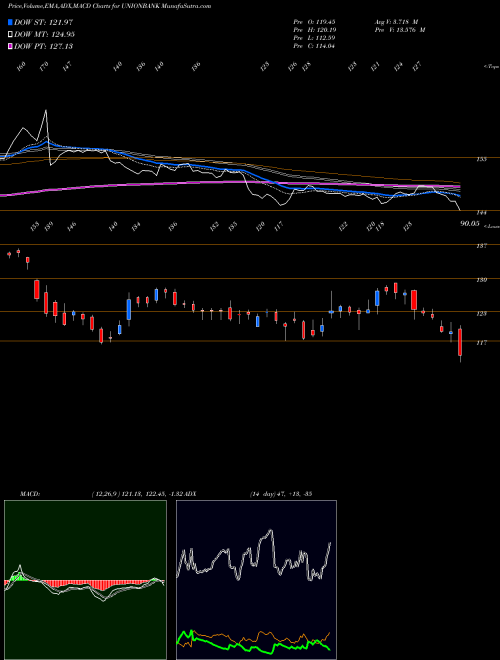This screenshot has height=660, width=500.
Task: Click inside the dark blue ADX chart panel
Action: (256, 580)
